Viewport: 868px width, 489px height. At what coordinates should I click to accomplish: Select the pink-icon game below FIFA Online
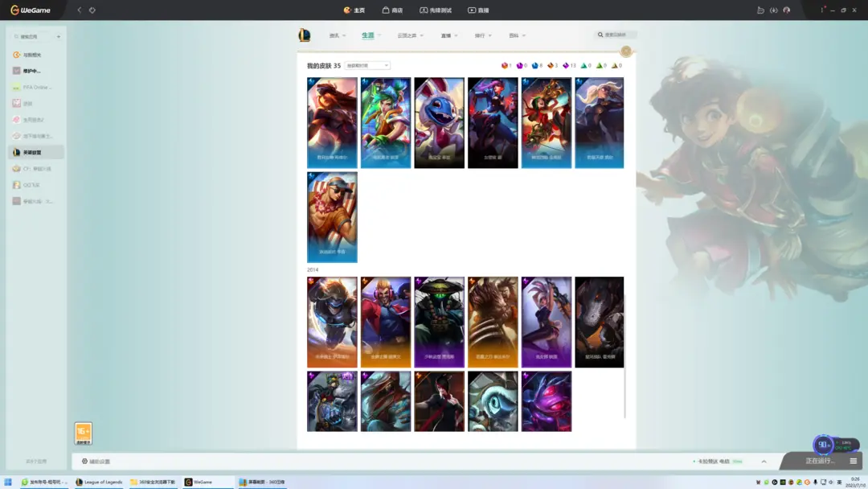click(36, 104)
